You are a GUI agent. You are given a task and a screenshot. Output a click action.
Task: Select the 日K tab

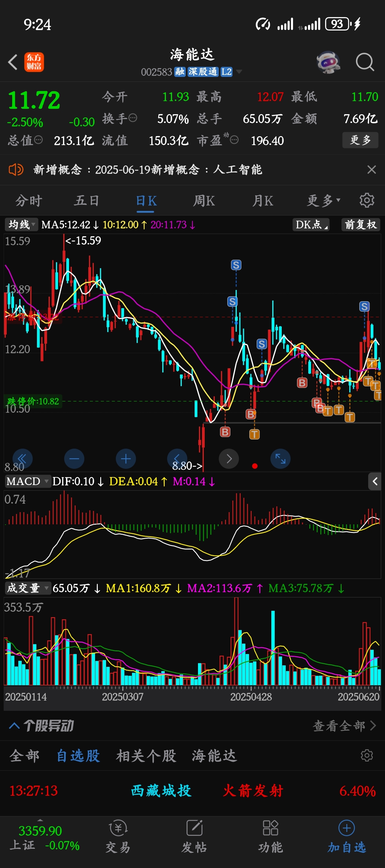pos(146,201)
